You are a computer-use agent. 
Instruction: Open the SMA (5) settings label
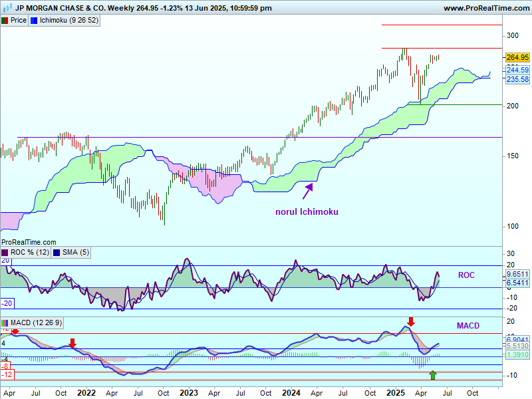(x=76, y=253)
